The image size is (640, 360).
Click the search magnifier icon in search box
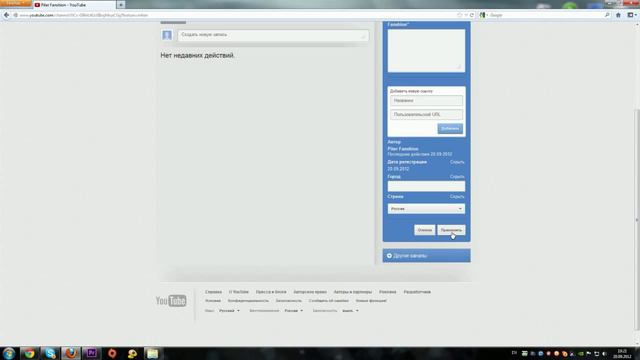pos(607,15)
